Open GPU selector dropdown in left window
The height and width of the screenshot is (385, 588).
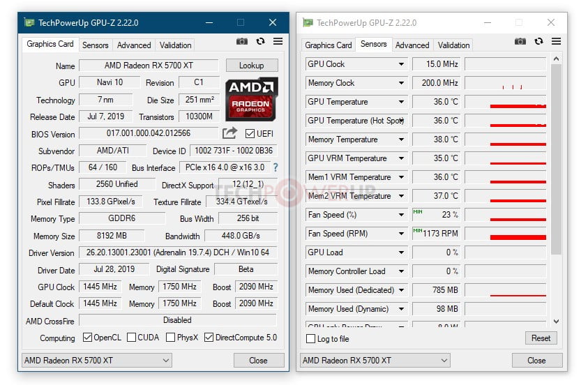[165, 361]
